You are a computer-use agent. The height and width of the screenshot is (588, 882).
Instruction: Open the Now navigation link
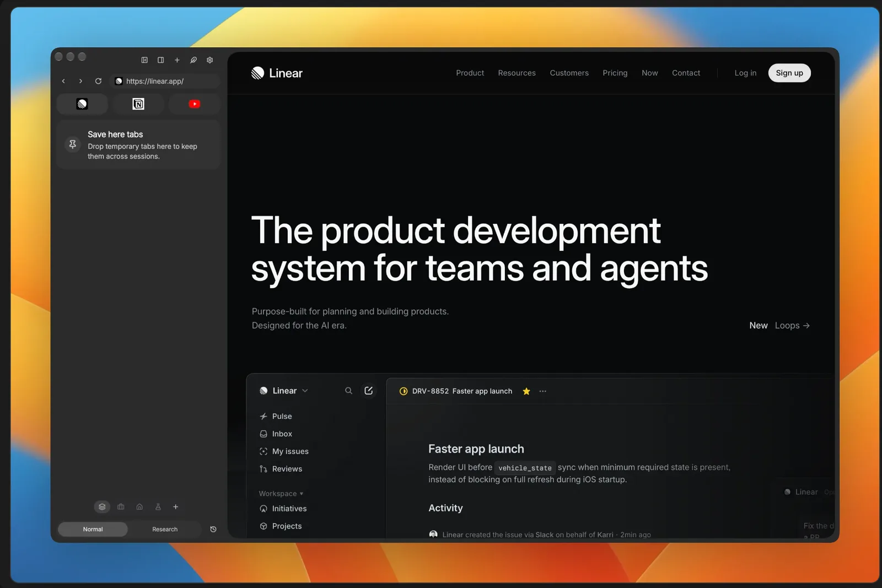(650, 73)
